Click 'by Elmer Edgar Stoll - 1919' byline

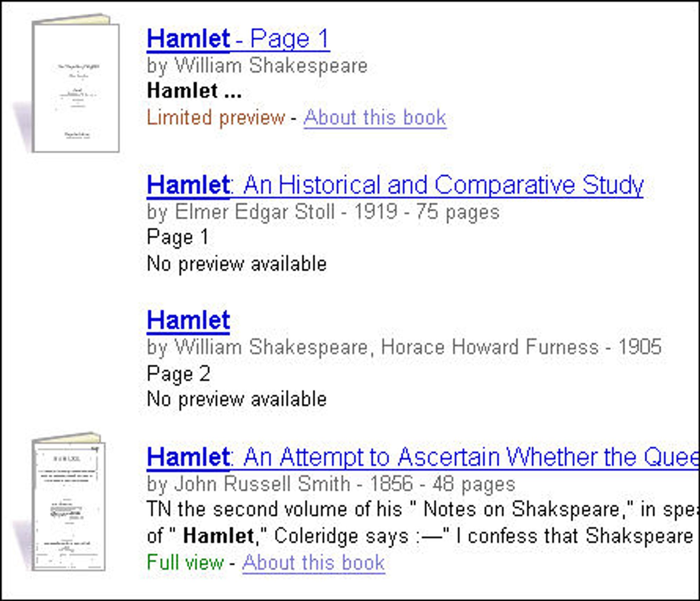tap(323, 212)
